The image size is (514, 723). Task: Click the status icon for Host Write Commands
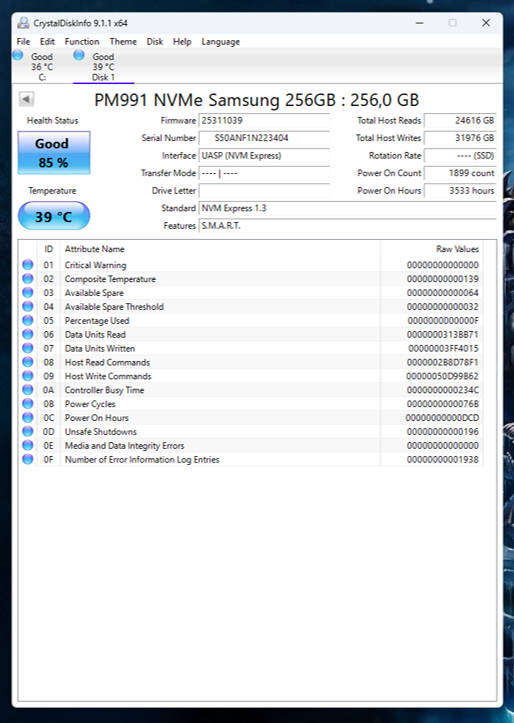tap(28, 376)
